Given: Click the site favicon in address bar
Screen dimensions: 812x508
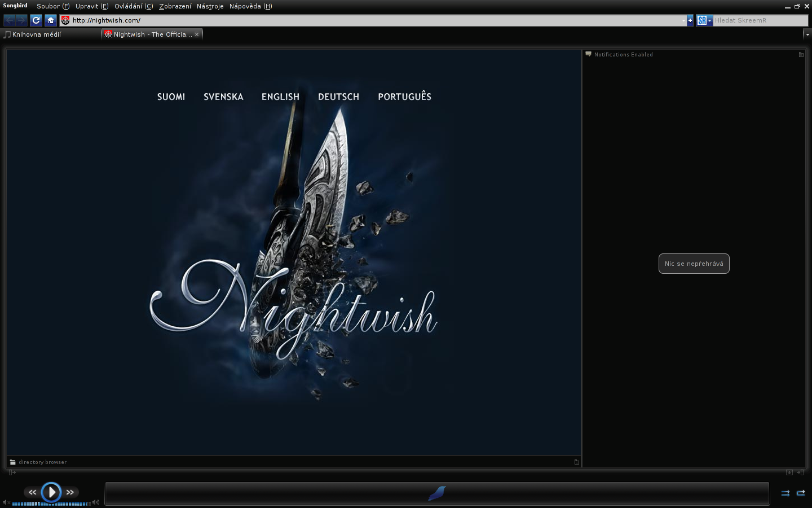Looking at the screenshot, I should pos(65,20).
